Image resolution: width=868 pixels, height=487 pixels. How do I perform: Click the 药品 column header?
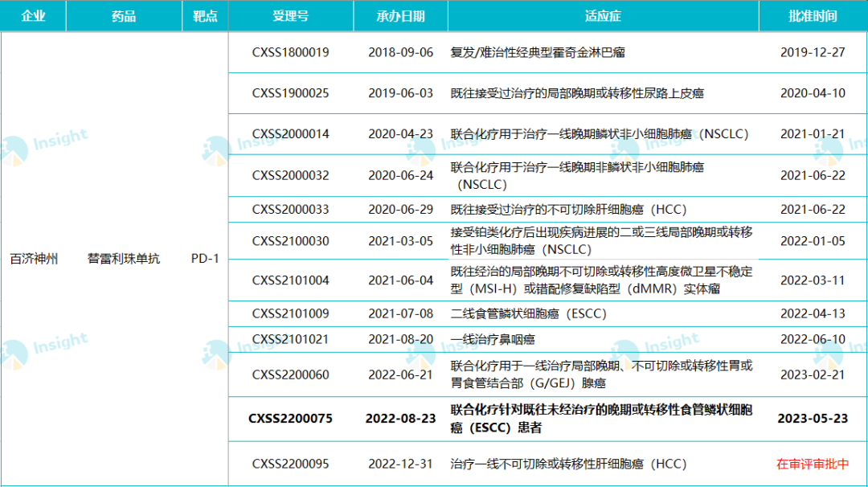(x=124, y=16)
